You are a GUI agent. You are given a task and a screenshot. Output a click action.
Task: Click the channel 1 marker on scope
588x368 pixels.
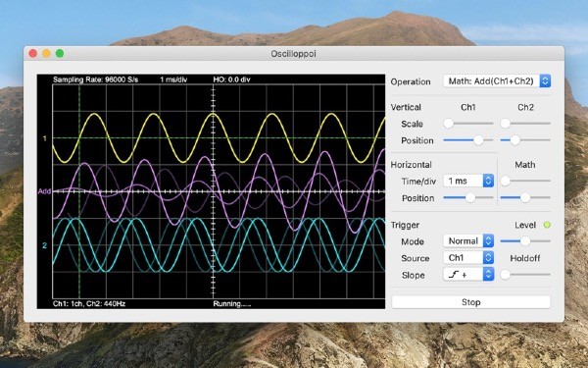point(45,138)
